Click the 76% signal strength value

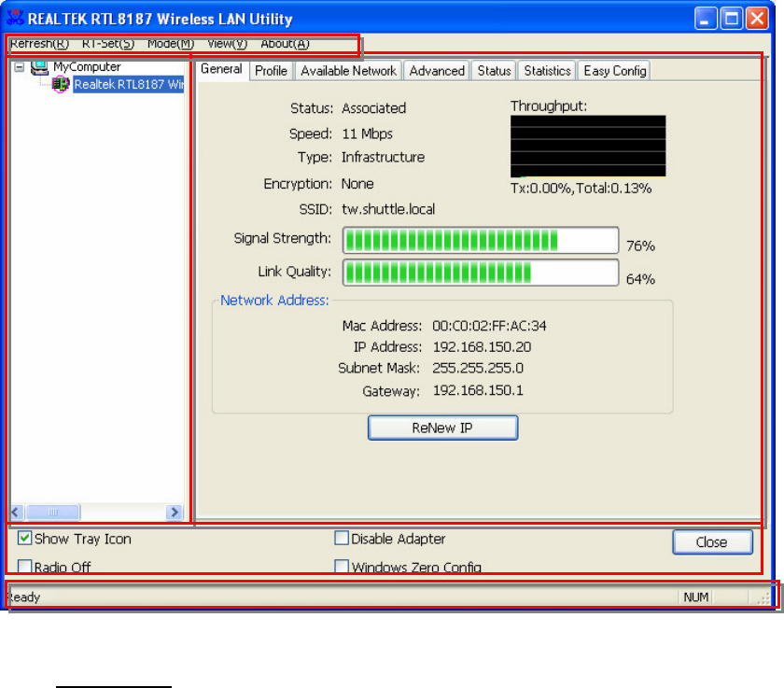point(640,246)
